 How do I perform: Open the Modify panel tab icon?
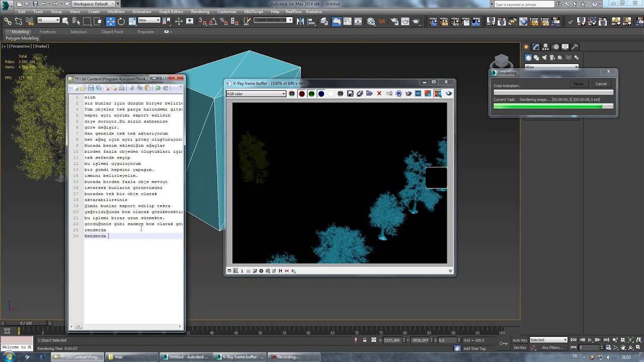[x=537, y=47]
